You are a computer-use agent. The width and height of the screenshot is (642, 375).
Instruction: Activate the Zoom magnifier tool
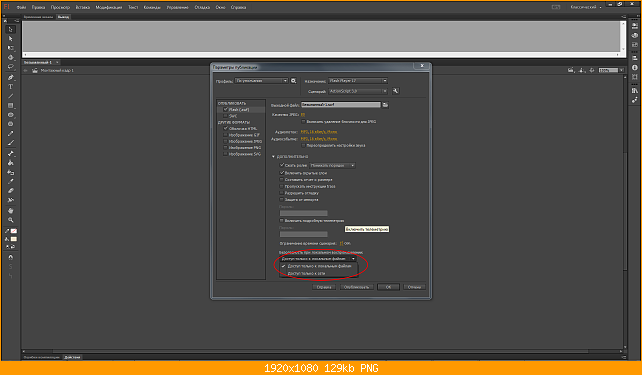[11, 220]
